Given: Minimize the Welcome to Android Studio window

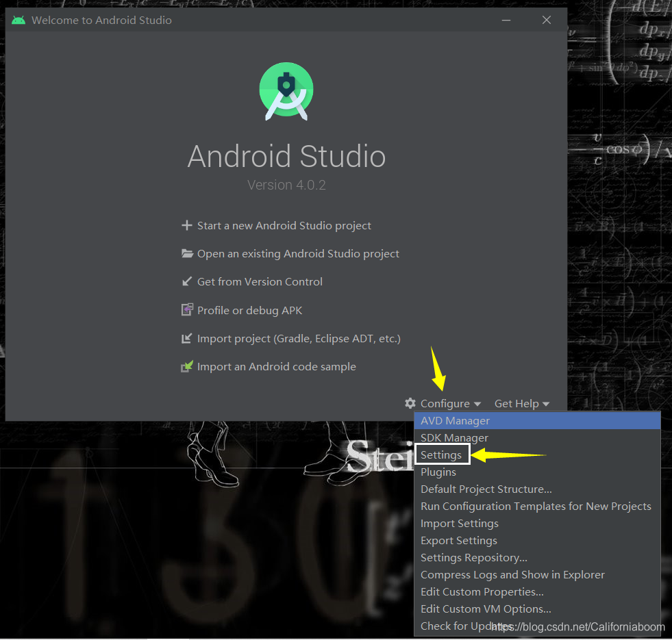Looking at the screenshot, I should 506,20.
